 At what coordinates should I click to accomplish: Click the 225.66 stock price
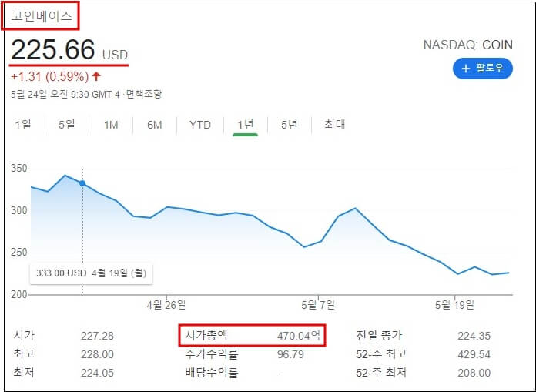point(52,49)
